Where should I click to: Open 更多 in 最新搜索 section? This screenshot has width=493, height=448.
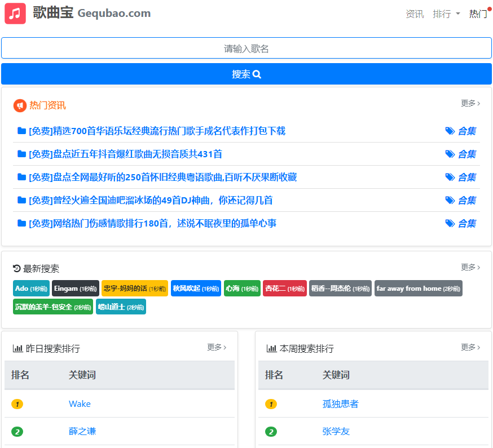470,267
